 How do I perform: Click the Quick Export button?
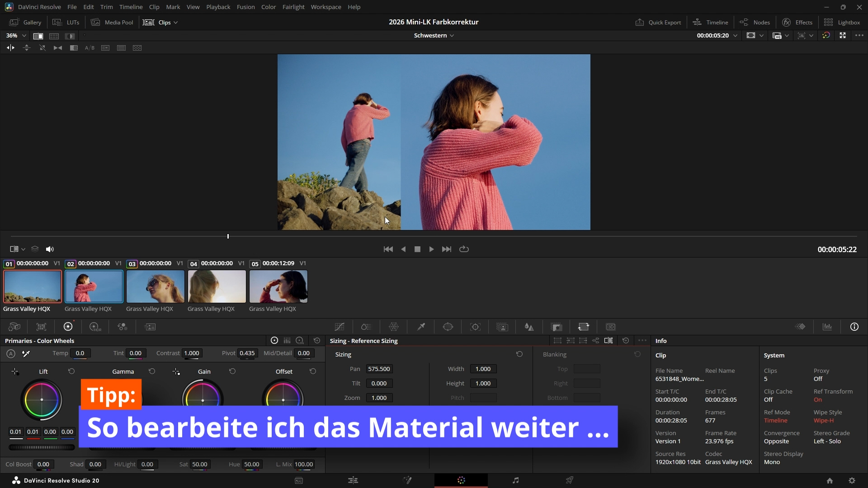[x=658, y=22]
